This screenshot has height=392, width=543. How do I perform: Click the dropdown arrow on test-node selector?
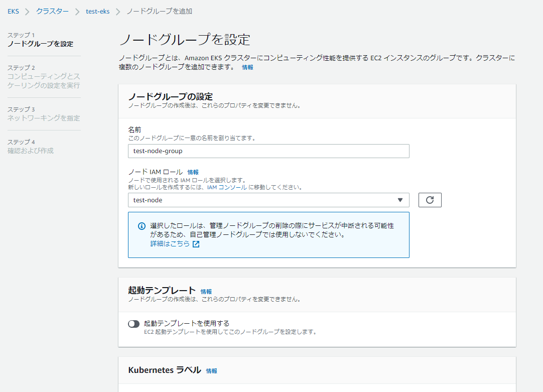400,200
